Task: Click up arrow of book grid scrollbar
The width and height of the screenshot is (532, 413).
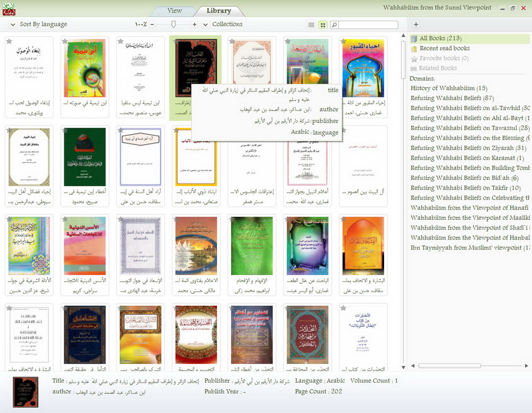Action: pyautogui.click(x=403, y=35)
